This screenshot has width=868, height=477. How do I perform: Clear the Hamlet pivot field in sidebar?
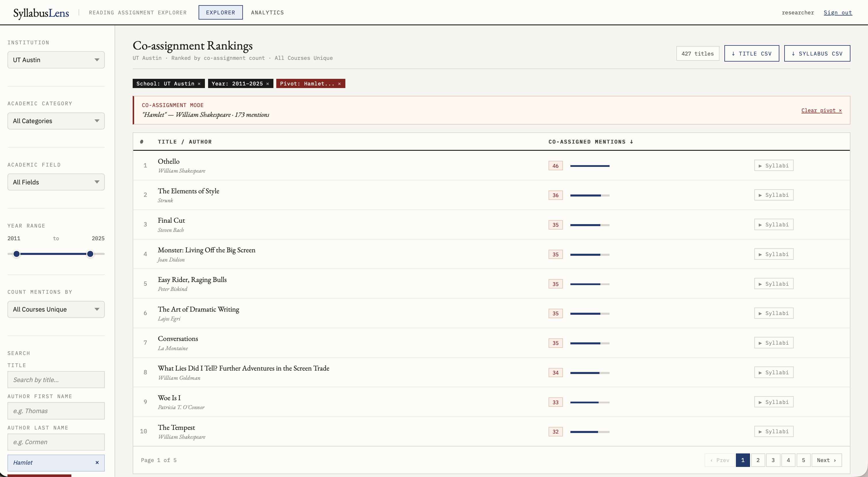(x=97, y=463)
